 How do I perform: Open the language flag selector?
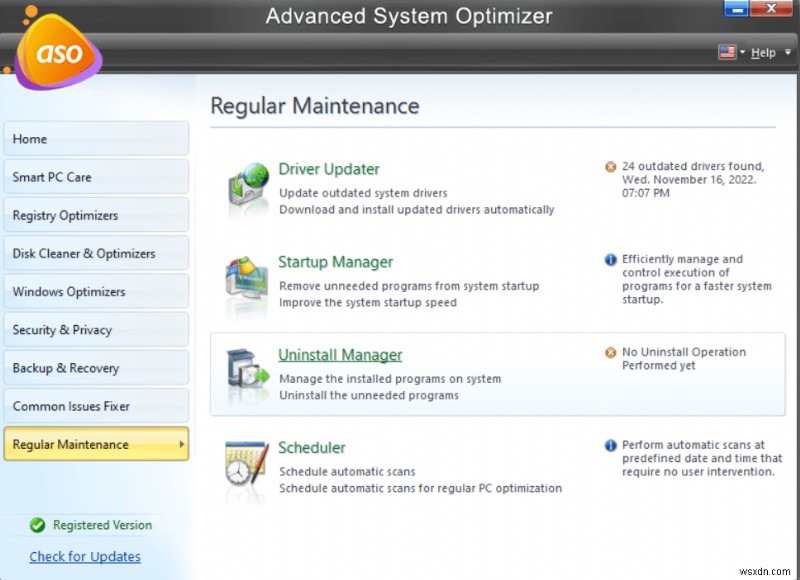click(x=728, y=52)
